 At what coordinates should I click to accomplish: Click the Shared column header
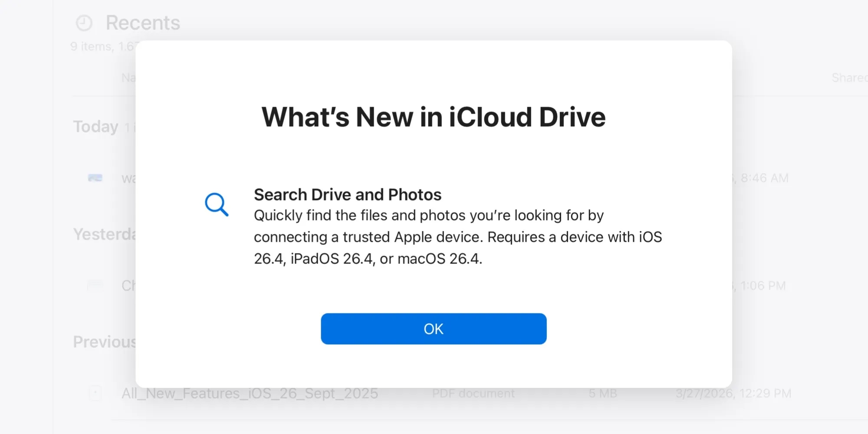pos(849,78)
